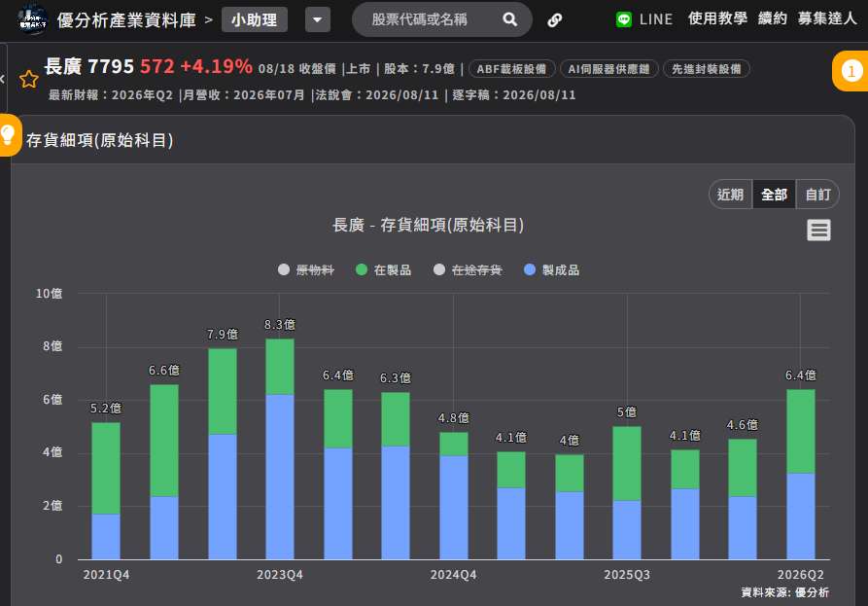Collapse the left sidebar chevron
Viewport: 868px width, 606px height.
[x=3, y=79]
